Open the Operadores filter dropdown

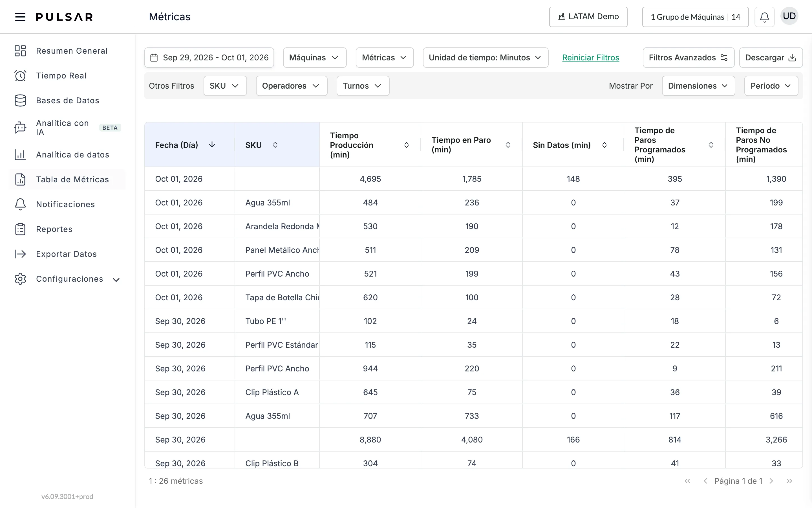[x=292, y=86]
